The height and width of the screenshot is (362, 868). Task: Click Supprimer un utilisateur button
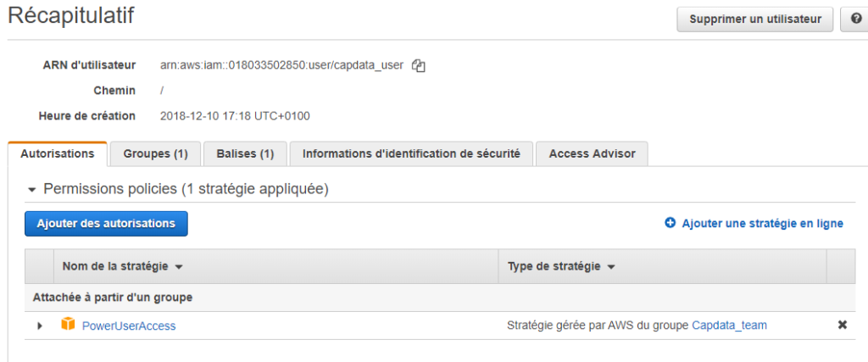755,19
